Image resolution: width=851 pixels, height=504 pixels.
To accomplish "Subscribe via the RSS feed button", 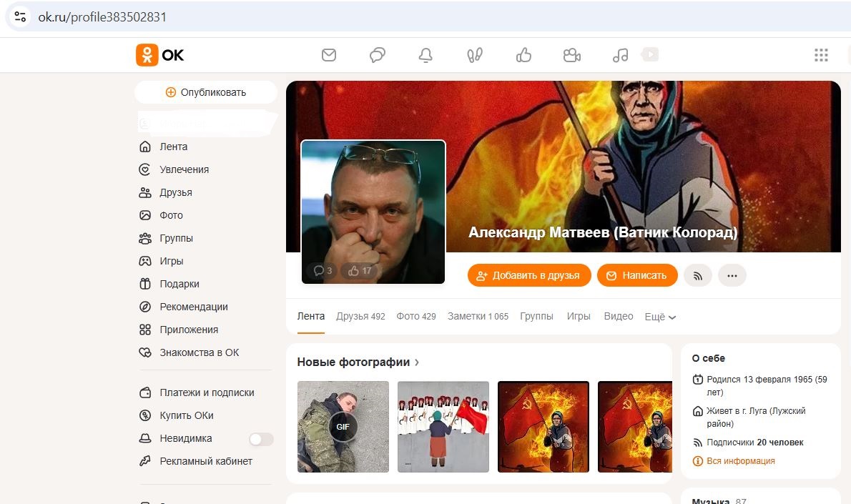I will coord(698,276).
